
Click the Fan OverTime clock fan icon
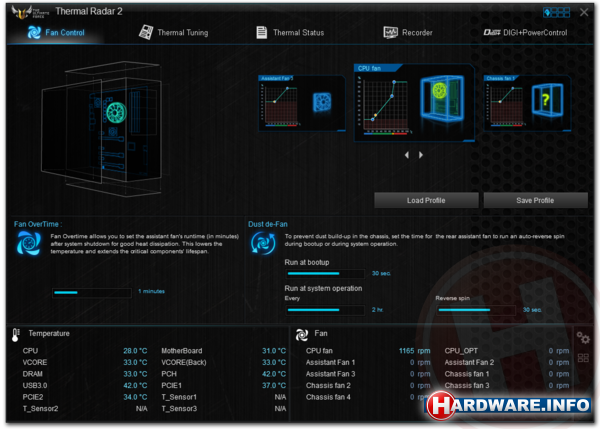point(29,243)
